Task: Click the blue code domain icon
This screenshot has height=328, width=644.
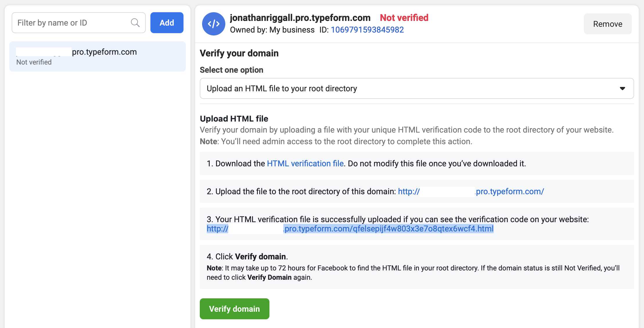Action: point(213,24)
